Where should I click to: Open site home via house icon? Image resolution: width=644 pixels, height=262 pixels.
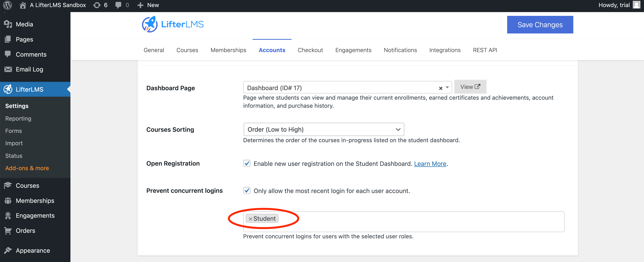[23, 5]
